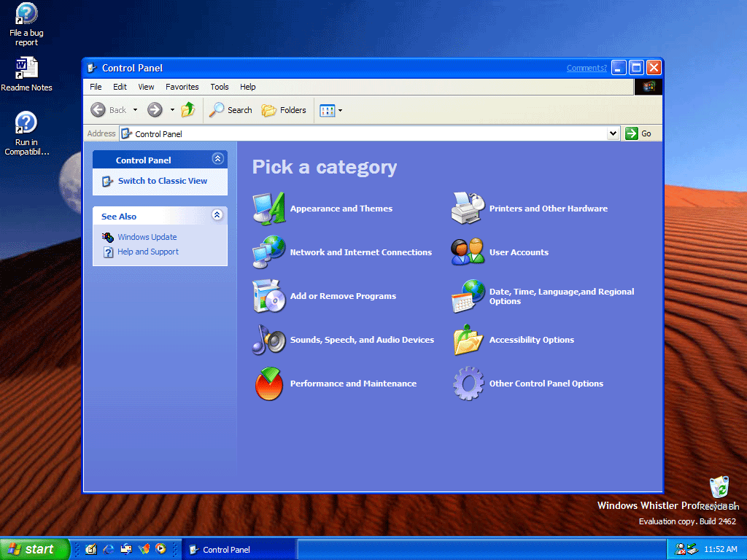The height and width of the screenshot is (560, 747).
Task: Open User Accounts
Action: pyautogui.click(x=518, y=252)
